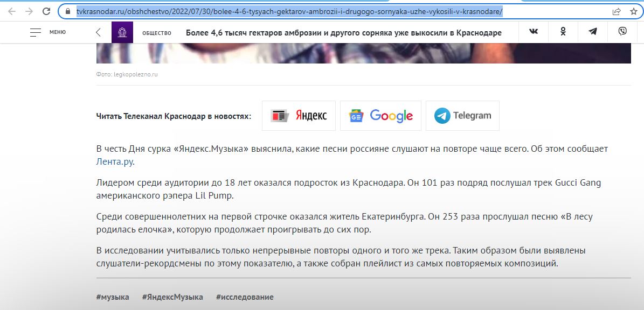Open the purple site logo
The width and height of the screenshot is (644, 310).
click(x=122, y=32)
